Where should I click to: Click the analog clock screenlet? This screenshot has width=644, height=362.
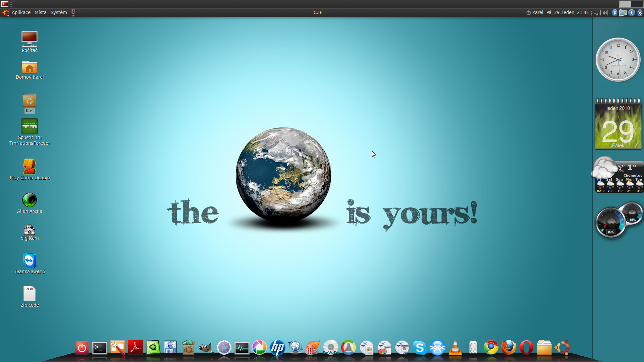[x=618, y=60]
